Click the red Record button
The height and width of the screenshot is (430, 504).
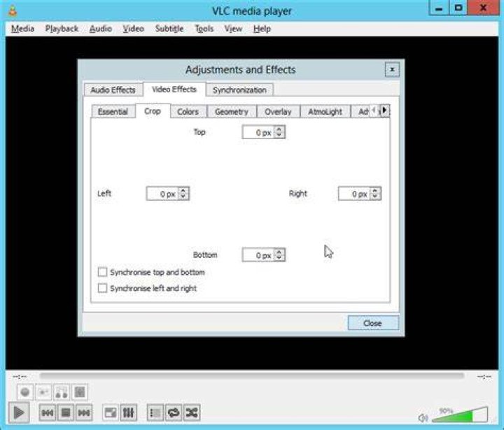[x=25, y=392]
